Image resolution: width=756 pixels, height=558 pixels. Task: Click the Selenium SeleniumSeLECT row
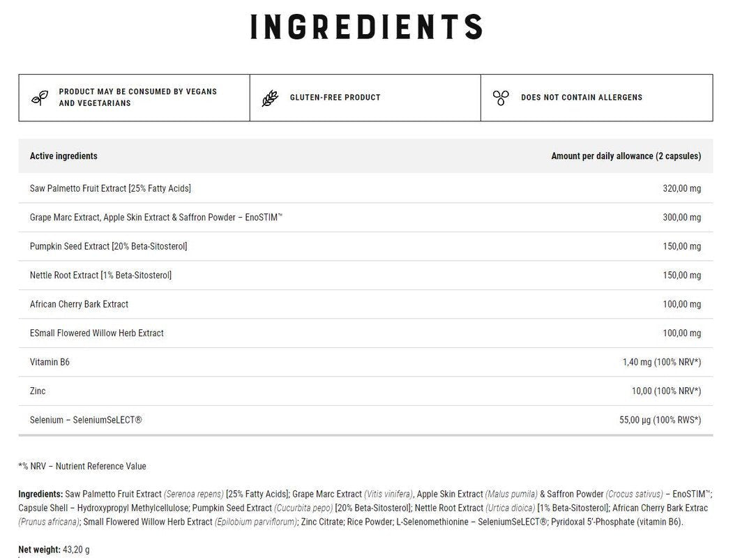pos(86,421)
